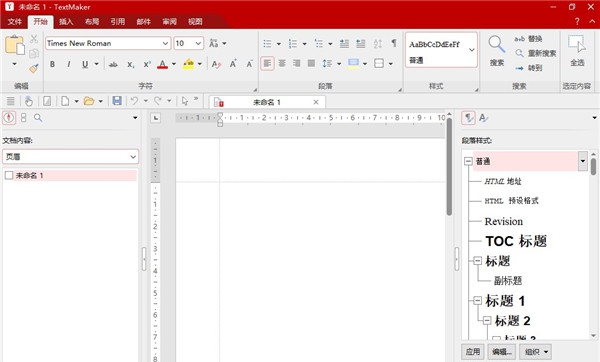Click the bulleted list icon
The height and width of the screenshot is (362, 600).
(x=267, y=44)
